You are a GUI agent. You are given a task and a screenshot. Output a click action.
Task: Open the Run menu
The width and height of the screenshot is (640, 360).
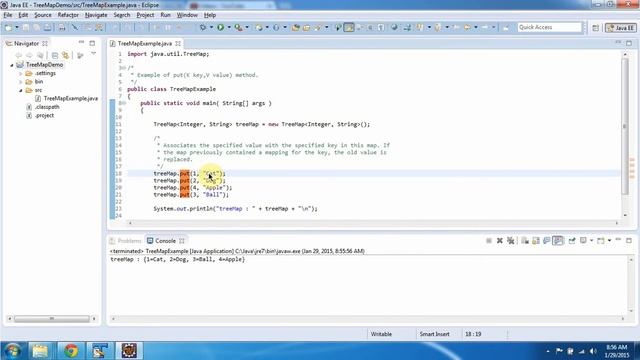[x=165, y=15]
